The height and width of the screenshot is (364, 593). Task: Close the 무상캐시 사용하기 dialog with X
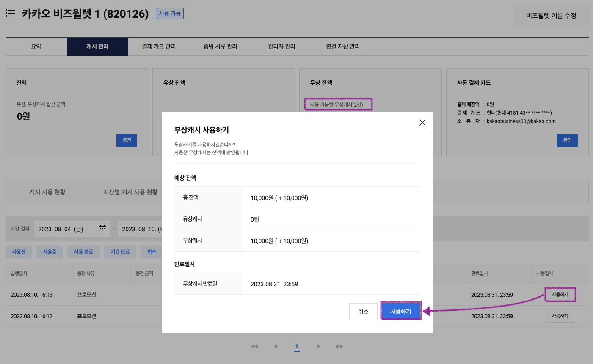pos(422,123)
